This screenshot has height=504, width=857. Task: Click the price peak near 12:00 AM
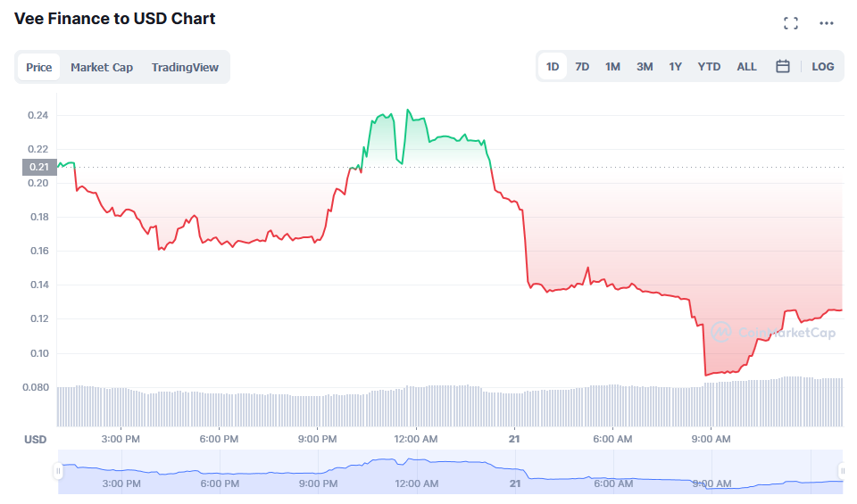[x=408, y=110]
